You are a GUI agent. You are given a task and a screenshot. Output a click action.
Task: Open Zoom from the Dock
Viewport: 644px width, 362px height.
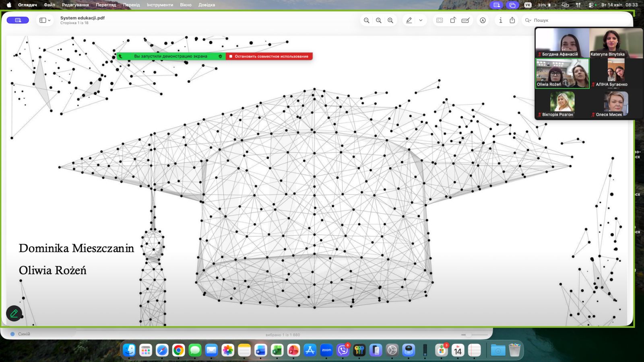326,350
